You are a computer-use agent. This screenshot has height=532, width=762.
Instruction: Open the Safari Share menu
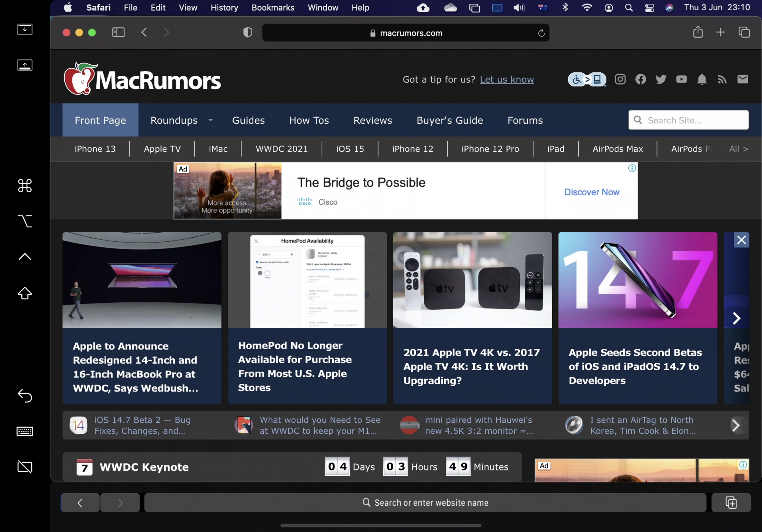(698, 32)
